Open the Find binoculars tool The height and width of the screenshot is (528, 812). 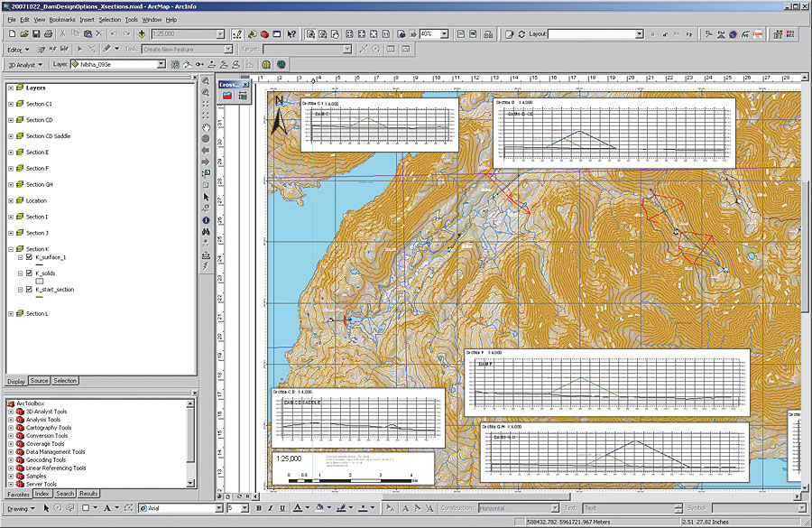pyautogui.click(x=206, y=231)
